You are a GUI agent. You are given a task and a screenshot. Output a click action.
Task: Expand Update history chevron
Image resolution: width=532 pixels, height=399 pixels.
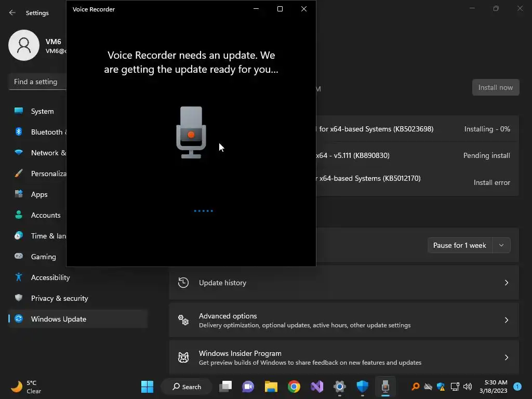506,283
